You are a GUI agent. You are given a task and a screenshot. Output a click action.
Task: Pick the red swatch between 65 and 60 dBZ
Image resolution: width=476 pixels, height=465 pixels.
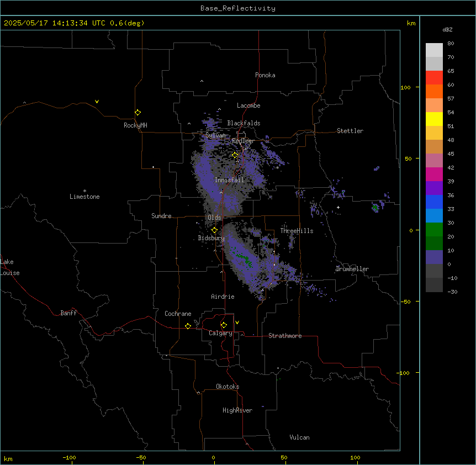[x=434, y=77]
